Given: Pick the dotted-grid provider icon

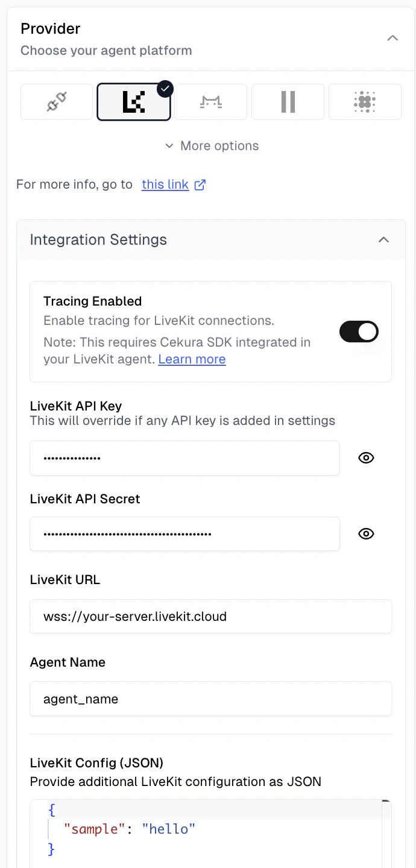Looking at the screenshot, I should pyautogui.click(x=365, y=101).
